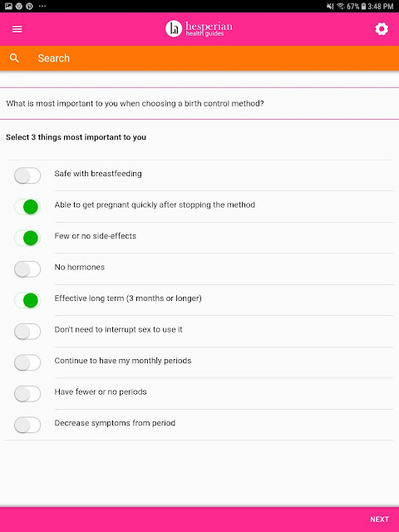Click into the Search field

(199, 58)
